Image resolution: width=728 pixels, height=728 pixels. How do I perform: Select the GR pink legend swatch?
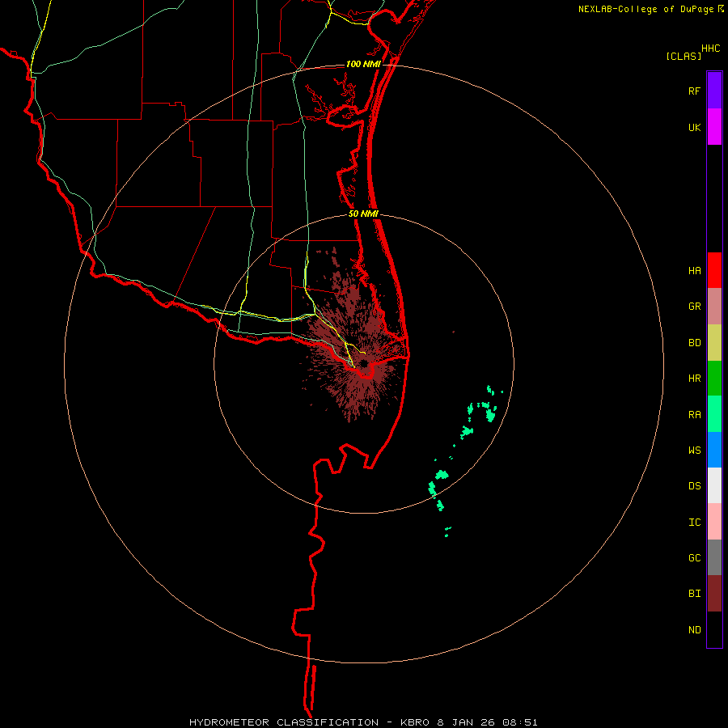point(714,307)
